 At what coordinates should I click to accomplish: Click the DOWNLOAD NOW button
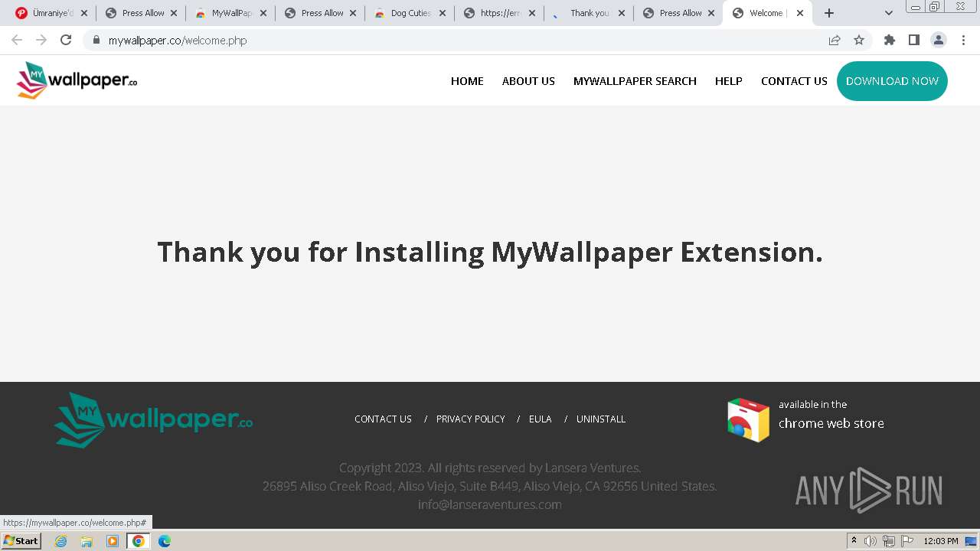(892, 81)
